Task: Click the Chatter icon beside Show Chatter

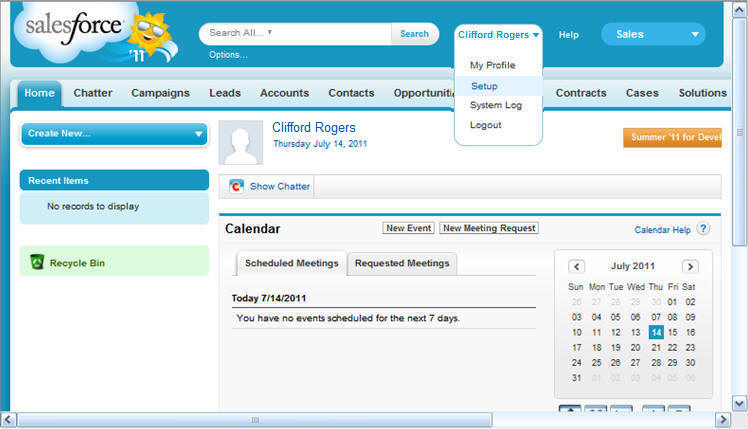Action: point(236,186)
